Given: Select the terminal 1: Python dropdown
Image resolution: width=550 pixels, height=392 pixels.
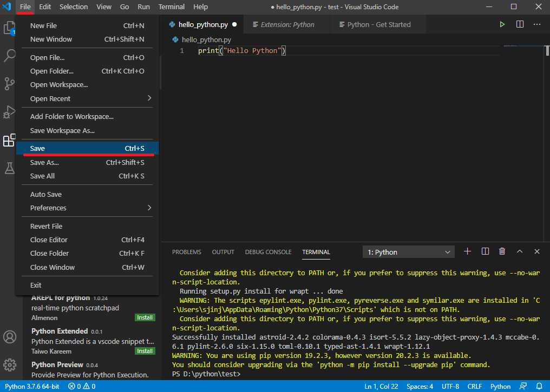Looking at the screenshot, I should (x=408, y=252).
